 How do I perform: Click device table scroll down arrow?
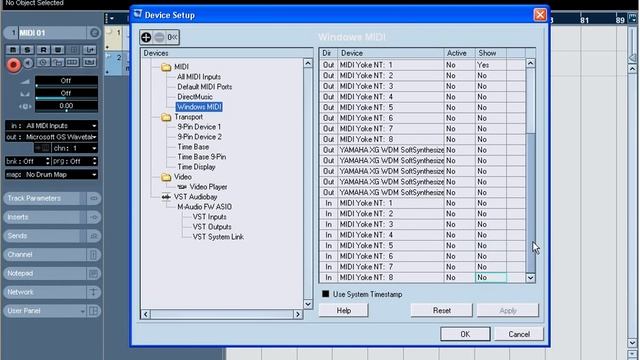click(530, 278)
